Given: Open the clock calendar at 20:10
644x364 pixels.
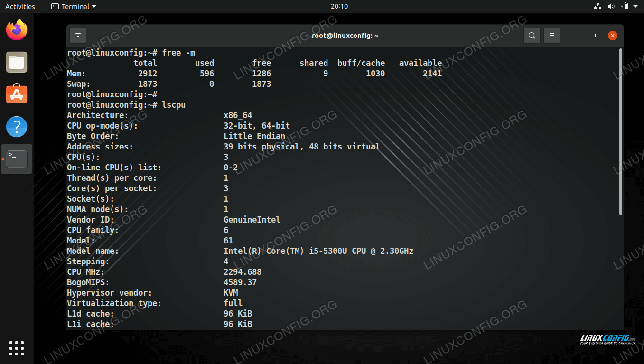Looking at the screenshot, I should click(339, 6).
